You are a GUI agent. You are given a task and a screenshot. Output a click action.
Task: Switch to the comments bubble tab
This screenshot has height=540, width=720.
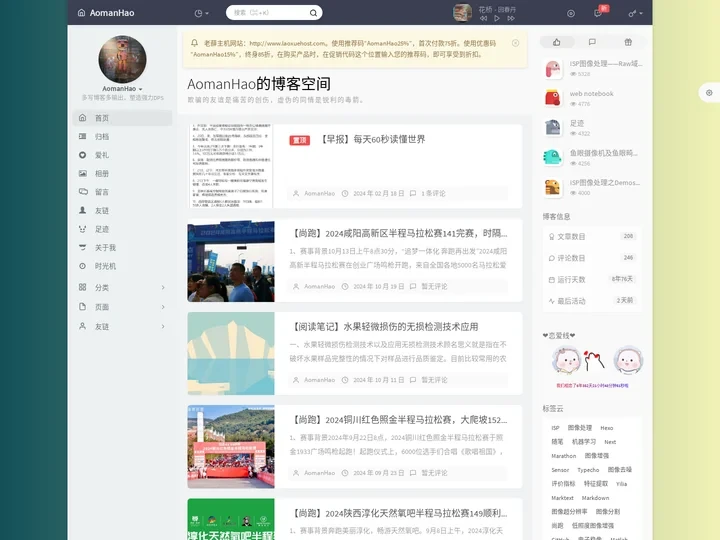pos(592,42)
